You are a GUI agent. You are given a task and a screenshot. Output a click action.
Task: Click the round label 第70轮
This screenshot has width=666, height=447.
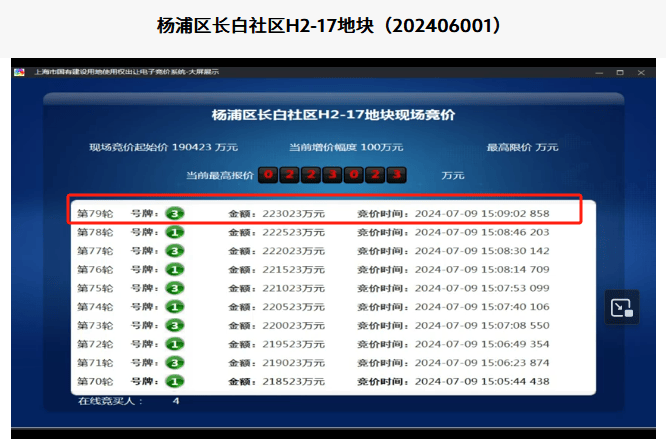[x=95, y=382]
